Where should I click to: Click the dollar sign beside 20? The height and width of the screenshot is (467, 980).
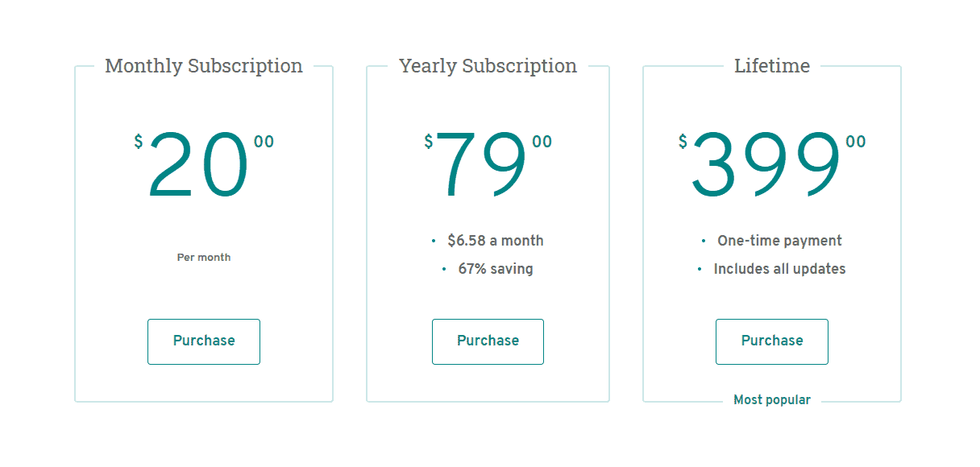tap(139, 143)
